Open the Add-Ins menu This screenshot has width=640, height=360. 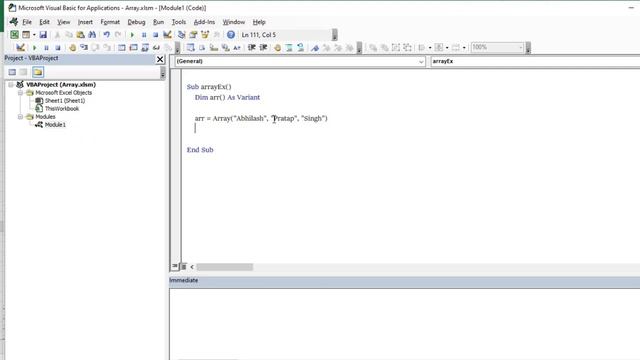coord(204,22)
